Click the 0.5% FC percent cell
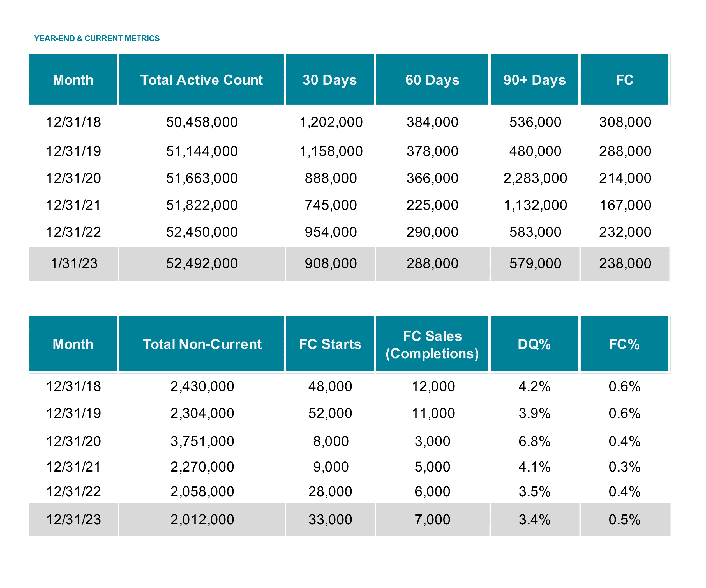Screen dimensions: 706x588 click(625, 520)
